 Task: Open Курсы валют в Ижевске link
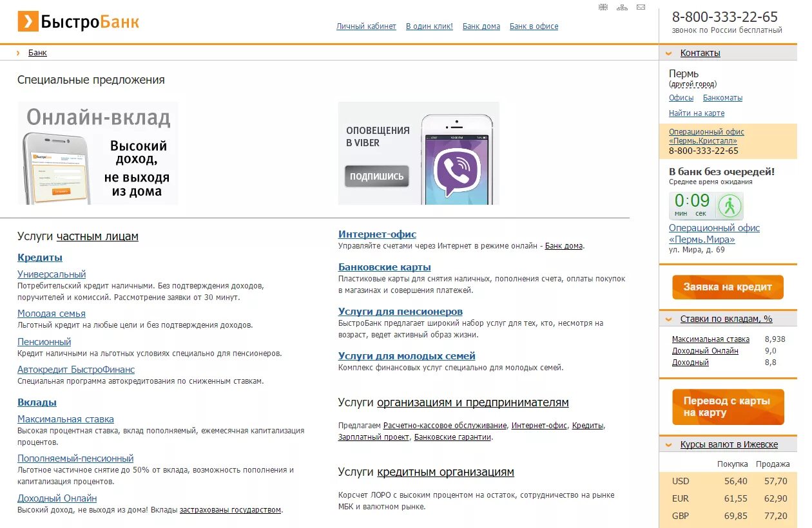point(729,444)
